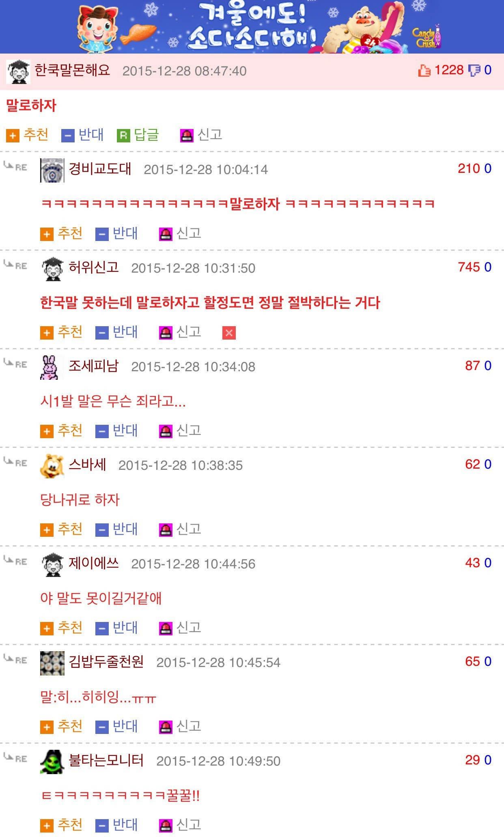Click 추천 on 불타는모니터's comment
The width and height of the screenshot is (504, 837).
pos(61,825)
